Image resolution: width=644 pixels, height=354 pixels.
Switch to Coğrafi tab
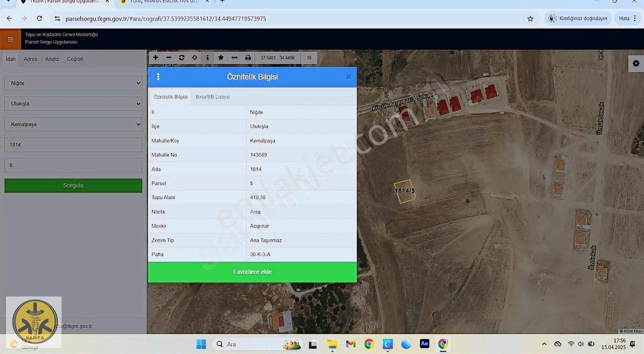pyautogui.click(x=75, y=59)
